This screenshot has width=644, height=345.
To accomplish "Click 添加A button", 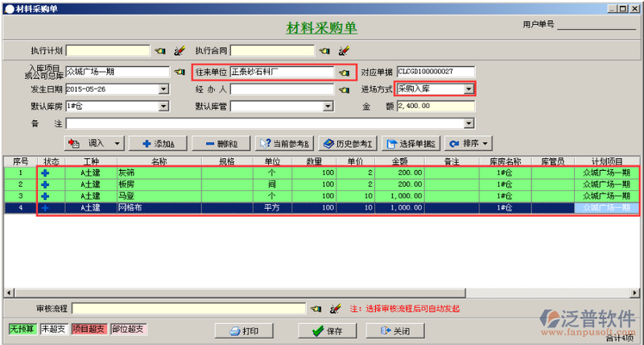I will (158, 143).
